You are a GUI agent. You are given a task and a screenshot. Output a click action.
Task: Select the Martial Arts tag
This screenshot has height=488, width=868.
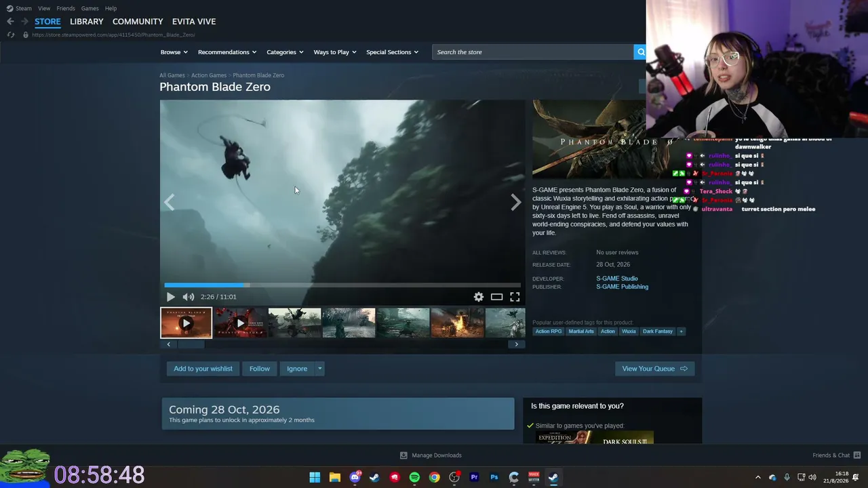(581, 331)
